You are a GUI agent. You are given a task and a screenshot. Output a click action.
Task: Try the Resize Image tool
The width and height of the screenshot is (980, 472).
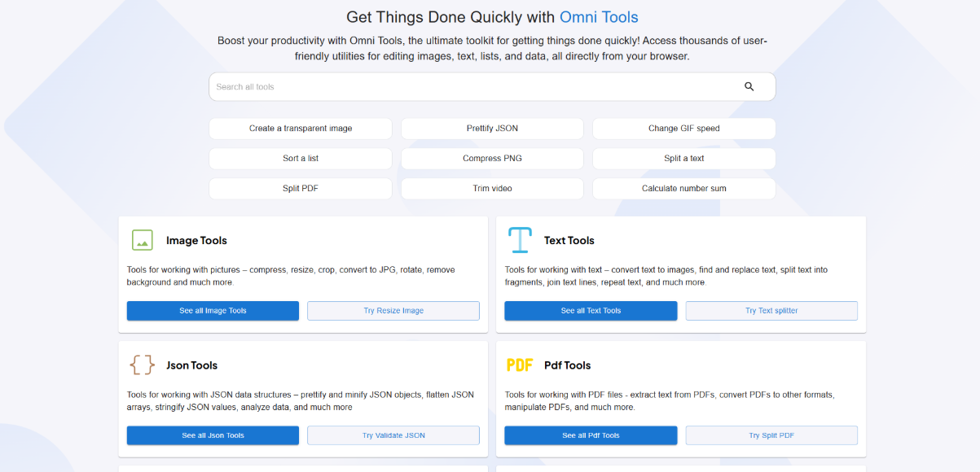pyautogui.click(x=393, y=311)
